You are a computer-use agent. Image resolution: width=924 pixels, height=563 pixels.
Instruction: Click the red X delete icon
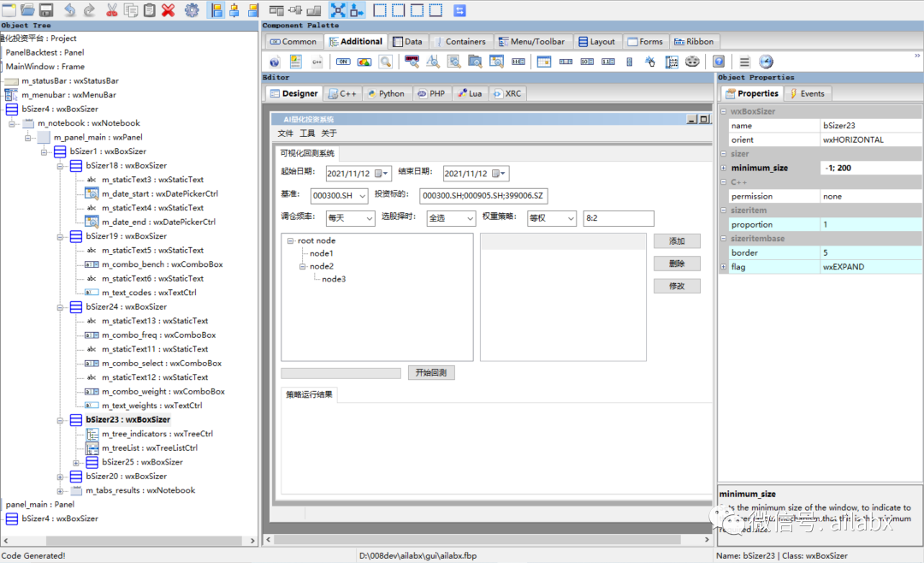coord(169,9)
